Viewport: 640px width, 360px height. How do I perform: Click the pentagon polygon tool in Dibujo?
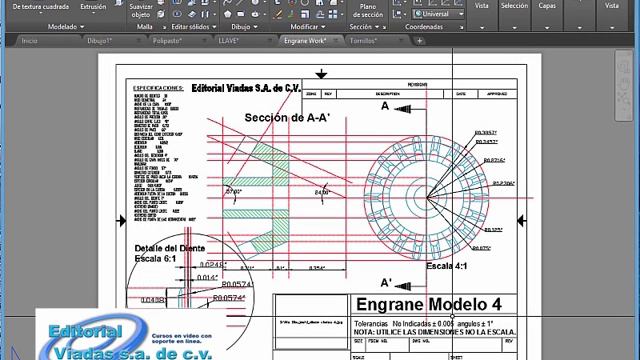228,14
